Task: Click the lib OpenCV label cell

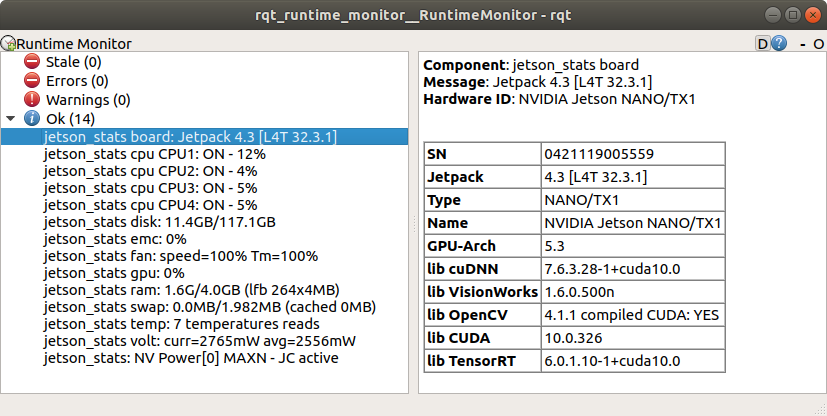Action: (483, 315)
